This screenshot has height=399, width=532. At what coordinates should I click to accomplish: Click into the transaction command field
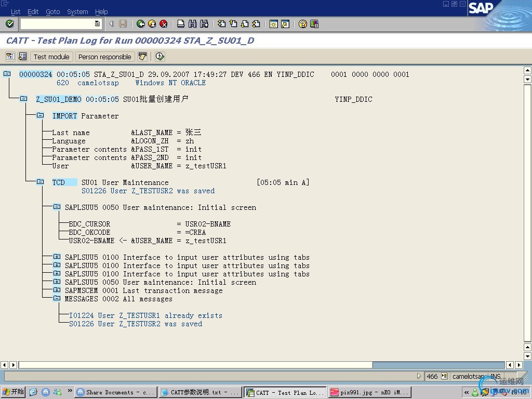pos(57,24)
